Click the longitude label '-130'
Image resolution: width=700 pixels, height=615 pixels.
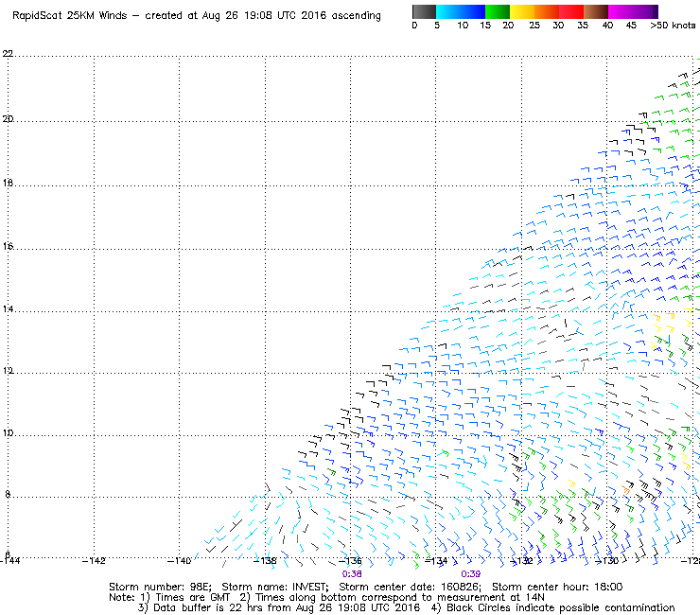click(606, 561)
